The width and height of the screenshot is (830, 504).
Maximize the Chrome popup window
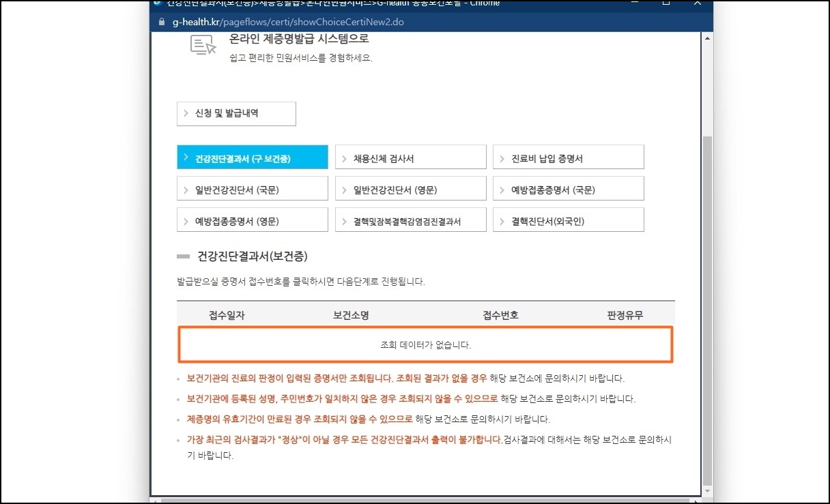click(x=666, y=3)
